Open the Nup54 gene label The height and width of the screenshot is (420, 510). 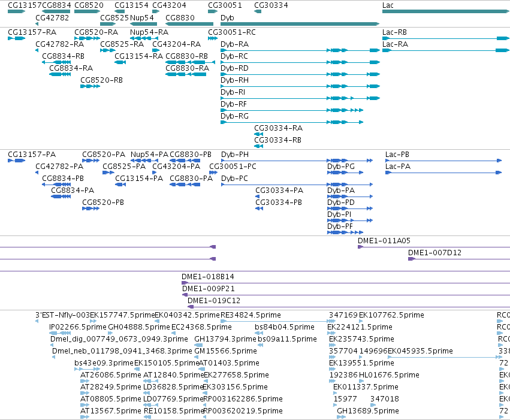tap(142, 17)
